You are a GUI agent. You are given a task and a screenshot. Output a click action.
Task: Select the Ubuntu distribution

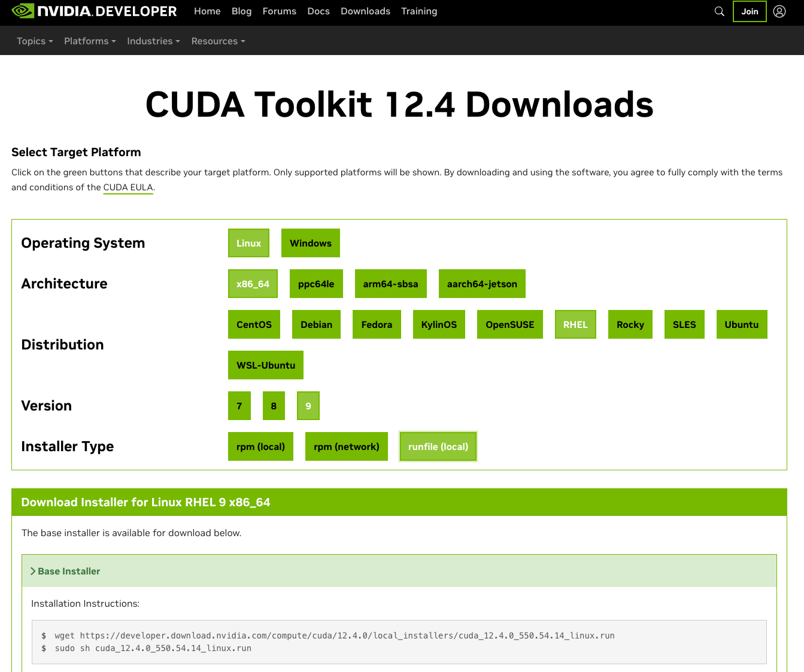click(742, 324)
